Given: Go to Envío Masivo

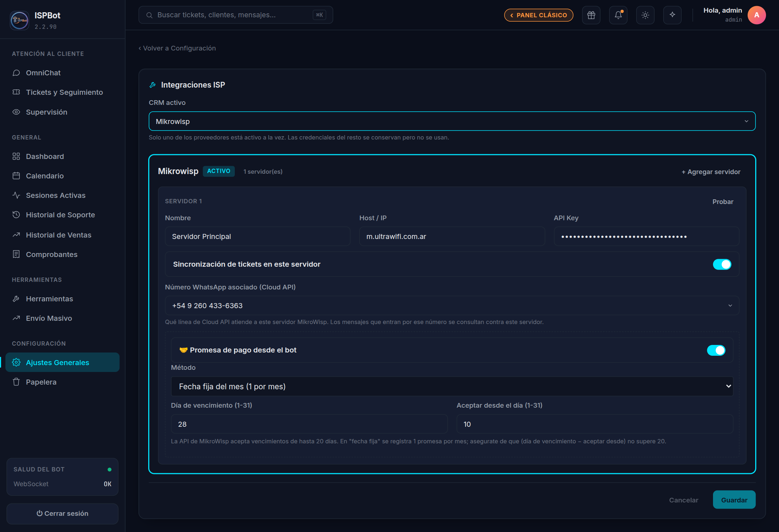Looking at the screenshot, I should point(62,318).
